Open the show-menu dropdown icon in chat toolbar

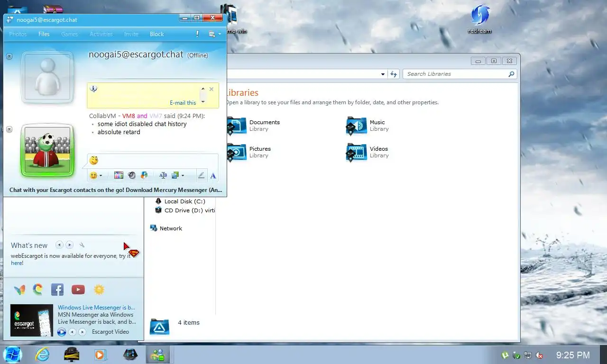pos(214,34)
